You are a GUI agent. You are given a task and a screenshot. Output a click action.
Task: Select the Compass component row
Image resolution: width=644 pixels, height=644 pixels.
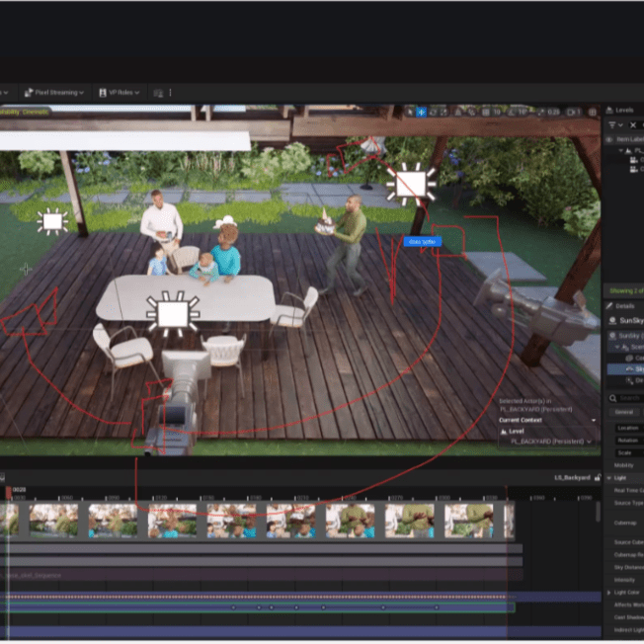[626, 359]
